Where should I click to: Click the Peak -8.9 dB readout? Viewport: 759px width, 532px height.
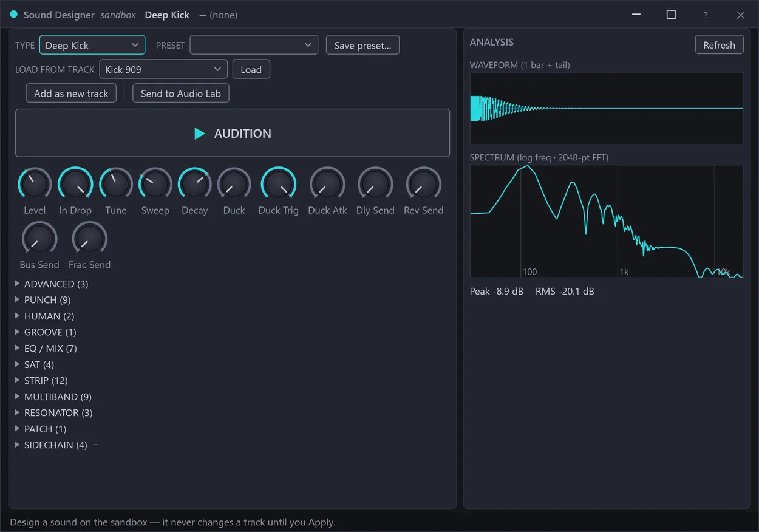tap(497, 292)
